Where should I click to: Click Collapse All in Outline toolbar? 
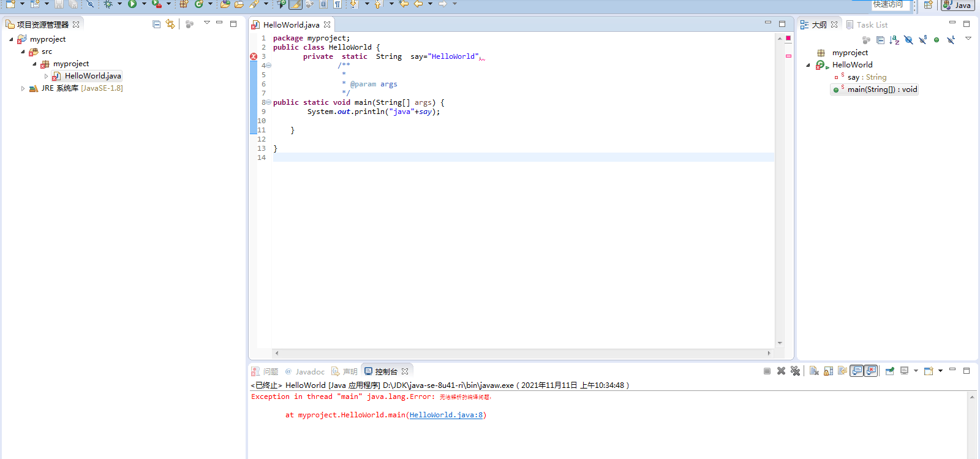pos(880,40)
